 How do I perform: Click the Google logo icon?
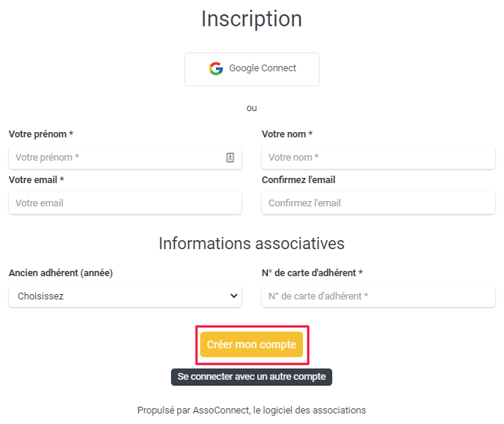(x=216, y=68)
